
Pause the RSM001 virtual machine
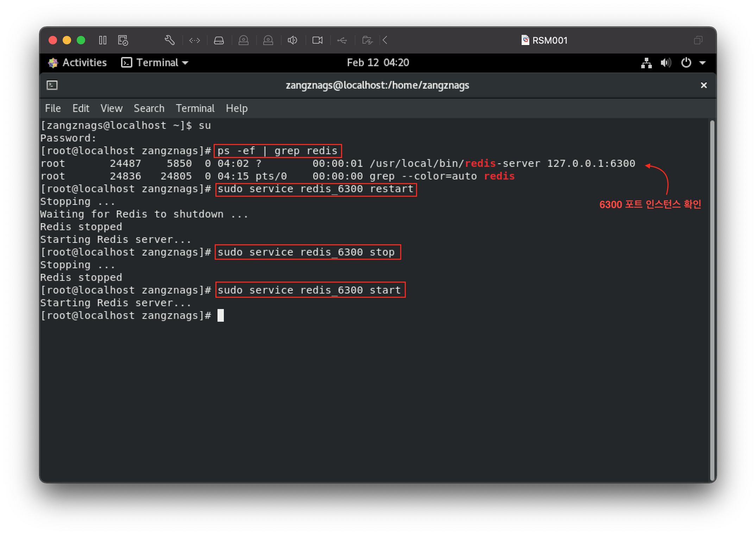coord(102,40)
